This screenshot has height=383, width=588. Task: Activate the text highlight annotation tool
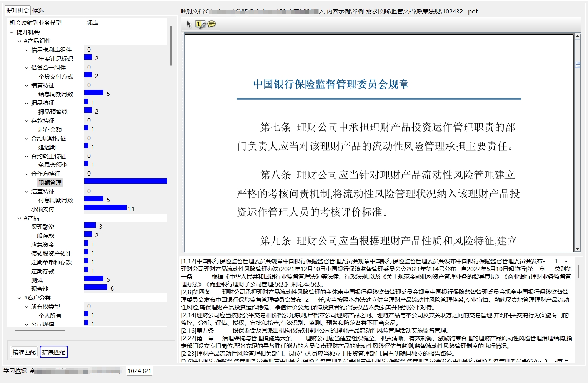pos(200,25)
